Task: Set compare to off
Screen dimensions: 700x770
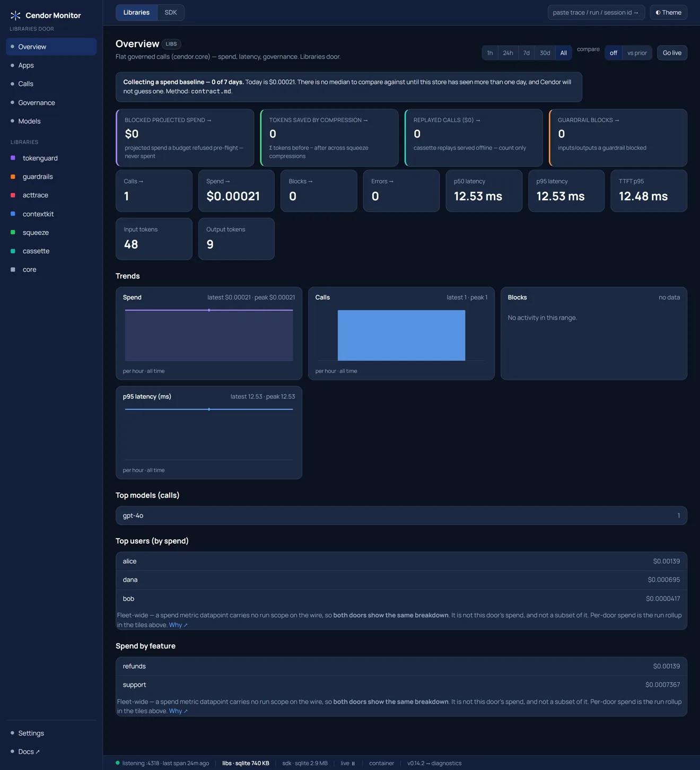Action: tap(614, 52)
